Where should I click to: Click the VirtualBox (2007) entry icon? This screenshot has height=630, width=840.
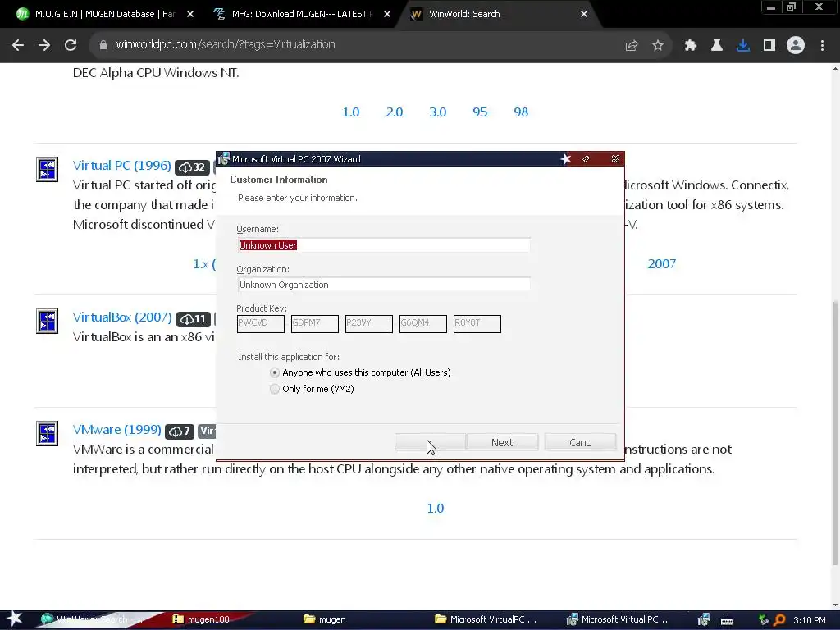click(x=47, y=321)
